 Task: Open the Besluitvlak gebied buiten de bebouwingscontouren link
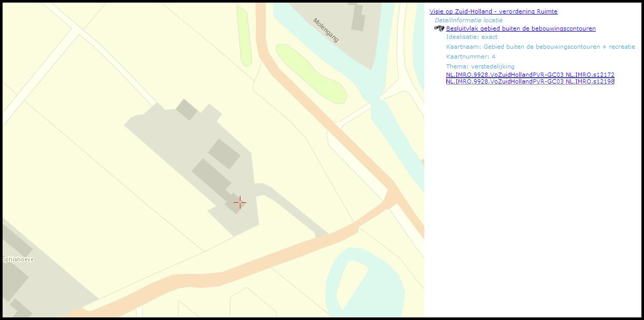(521, 29)
